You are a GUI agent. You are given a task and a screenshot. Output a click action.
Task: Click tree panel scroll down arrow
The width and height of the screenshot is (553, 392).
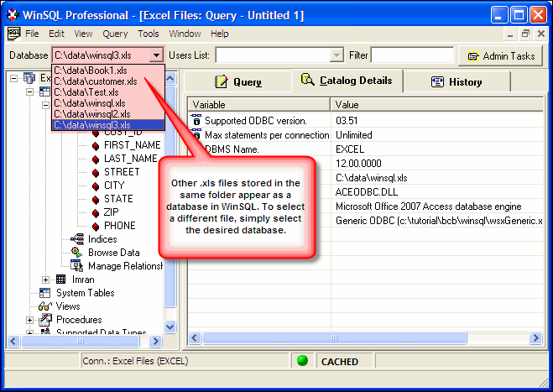170,327
